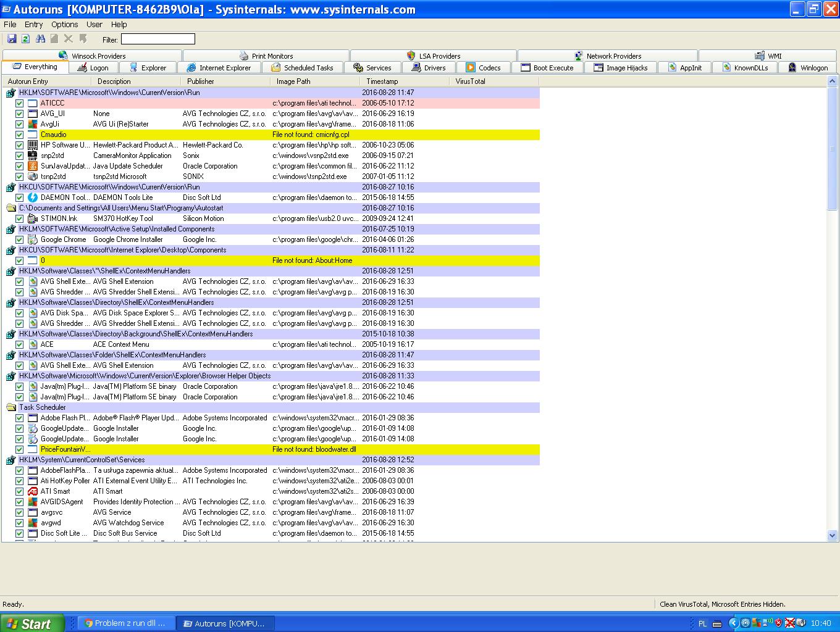Image resolution: width=840 pixels, height=632 pixels.
Task: Toggle the STIMON.lnk entry checkbox
Action: [x=19, y=218]
